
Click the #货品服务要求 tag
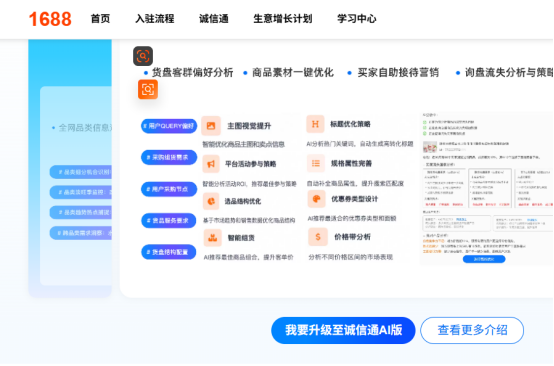coord(169,220)
